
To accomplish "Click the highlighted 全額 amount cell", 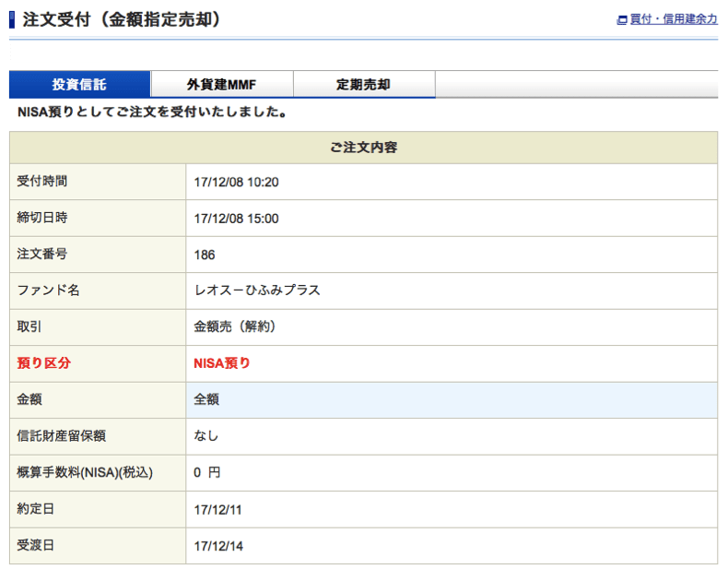I will pos(206,399).
